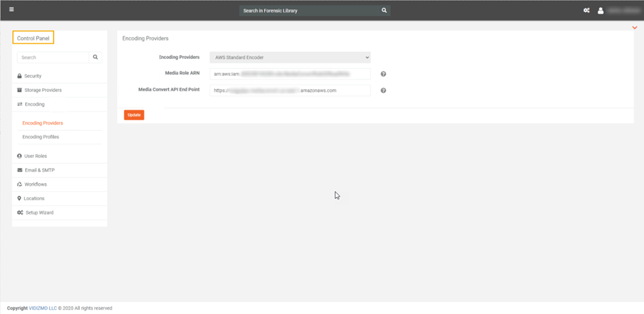Click the search magnifier in top bar

(384, 11)
